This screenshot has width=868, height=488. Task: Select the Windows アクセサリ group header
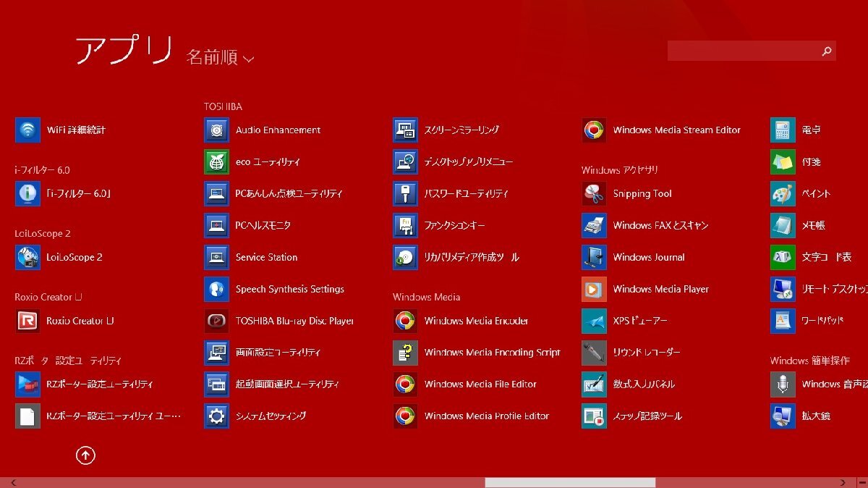point(620,170)
